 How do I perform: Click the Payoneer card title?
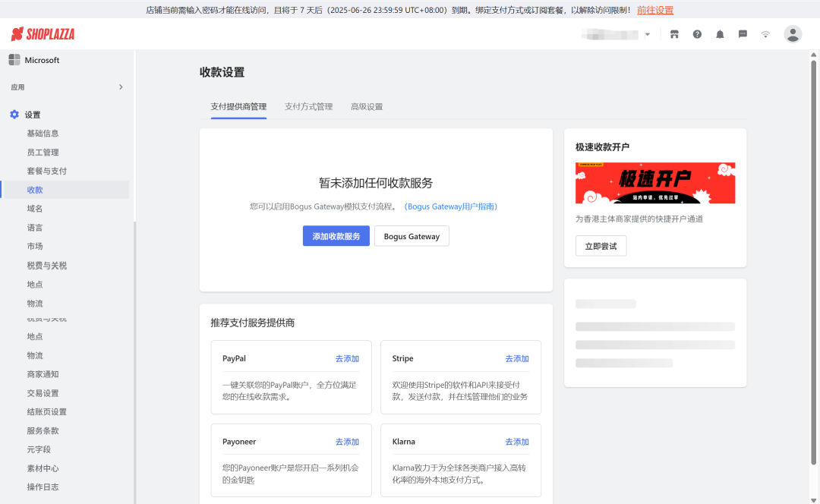pos(239,442)
